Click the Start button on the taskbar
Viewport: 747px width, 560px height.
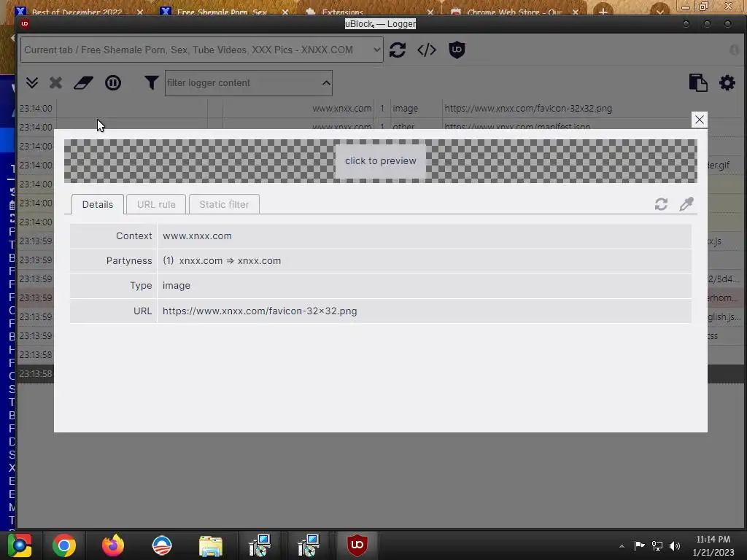click(20, 545)
